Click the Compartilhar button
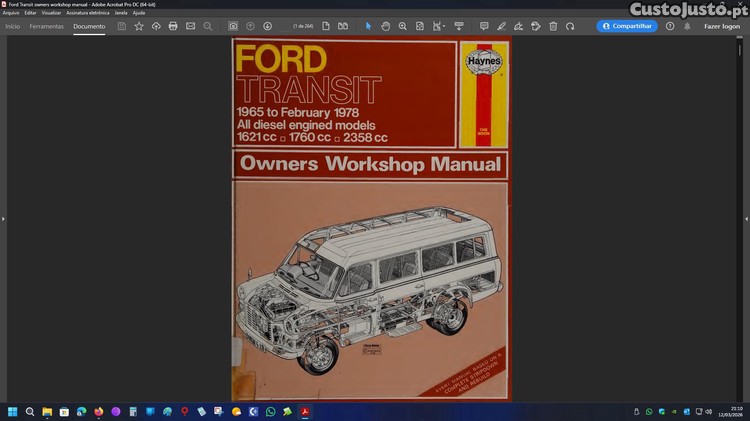This screenshot has height=421, width=750. click(627, 26)
